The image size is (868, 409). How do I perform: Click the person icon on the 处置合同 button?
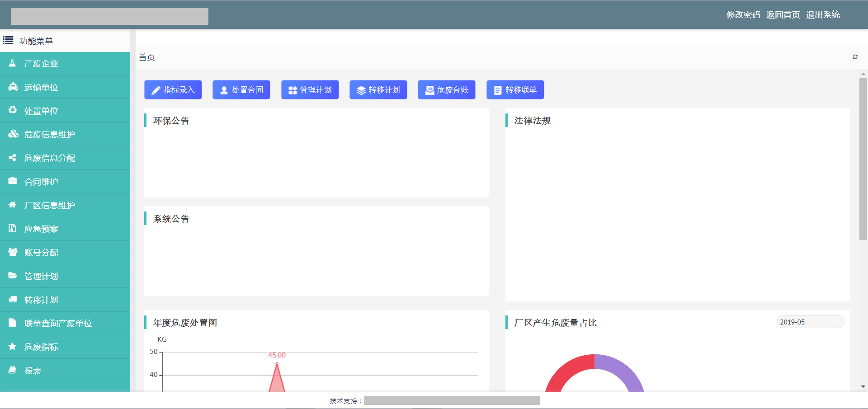(x=224, y=90)
